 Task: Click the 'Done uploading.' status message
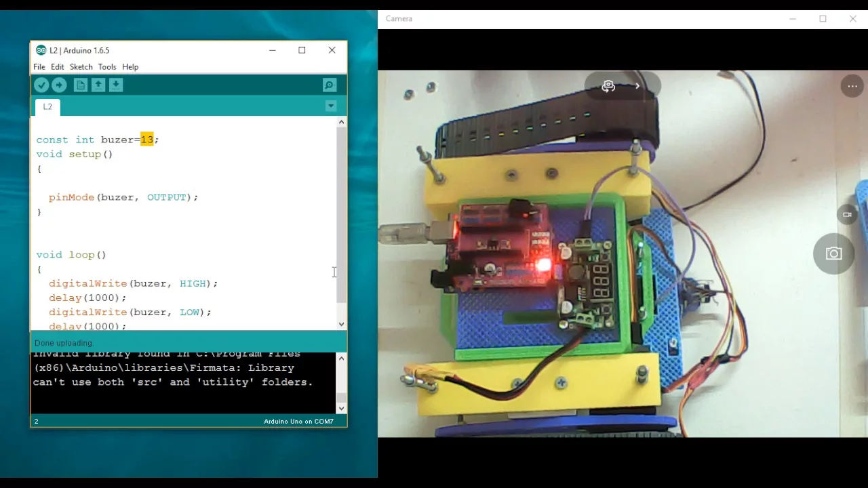point(64,343)
